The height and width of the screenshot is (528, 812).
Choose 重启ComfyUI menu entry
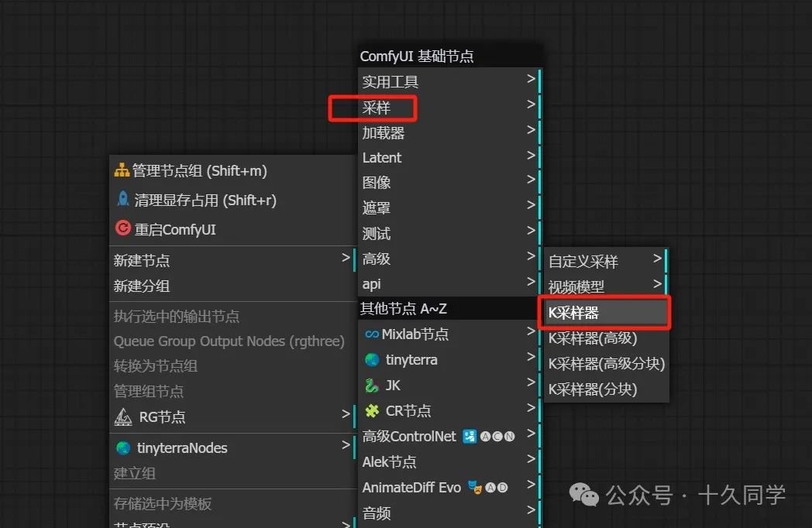tap(232, 229)
